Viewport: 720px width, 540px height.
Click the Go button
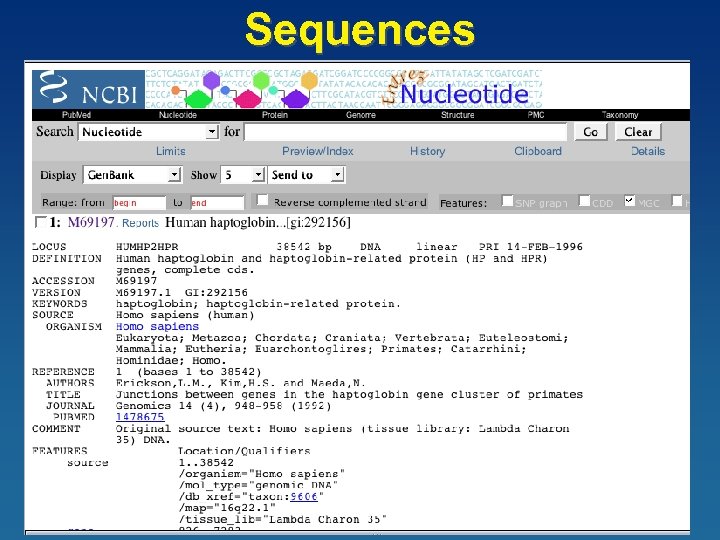pyautogui.click(x=591, y=132)
